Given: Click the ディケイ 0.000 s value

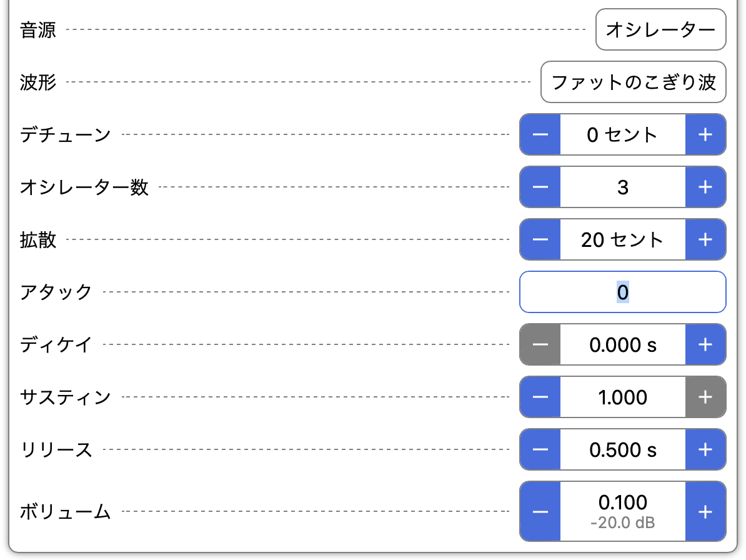Looking at the screenshot, I should (x=622, y=344).
